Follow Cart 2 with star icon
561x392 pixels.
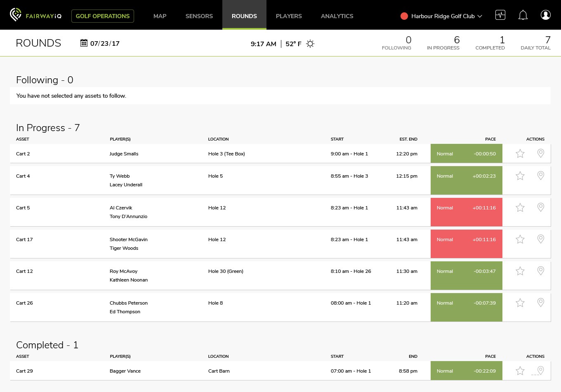[x=520, y=153]
